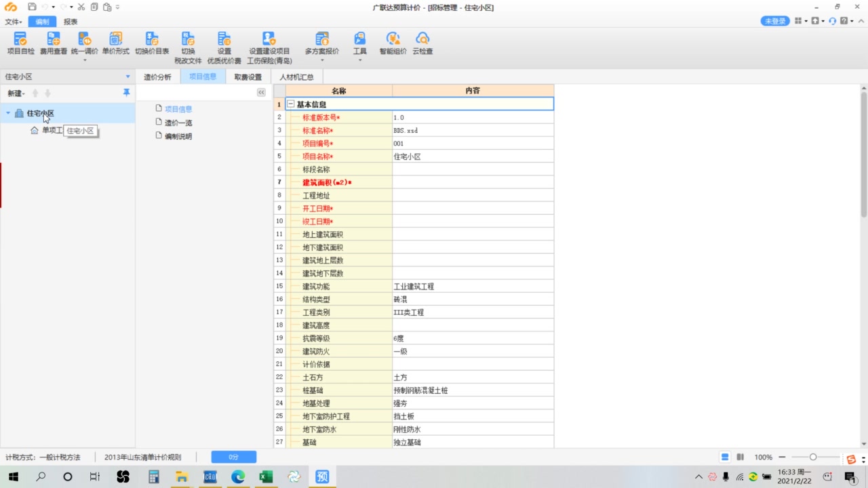Click the 建筑面积 content input cell
Screen dimensions: 868x488
tap(473, 182)
